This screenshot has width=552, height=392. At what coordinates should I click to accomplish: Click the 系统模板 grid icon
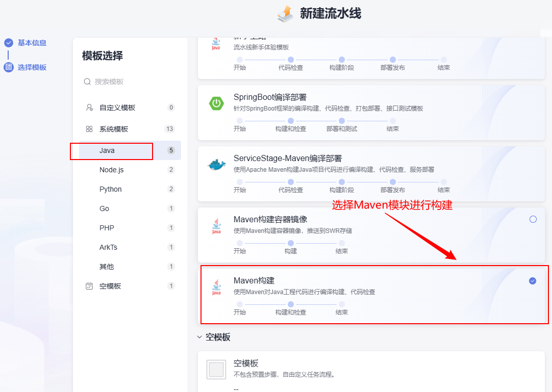coord(89,129)
